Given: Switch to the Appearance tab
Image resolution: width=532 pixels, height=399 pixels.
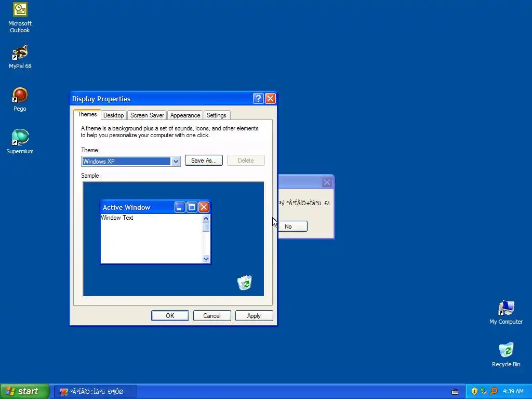Looking at the screenshot, I should click(x=185, y=115).
